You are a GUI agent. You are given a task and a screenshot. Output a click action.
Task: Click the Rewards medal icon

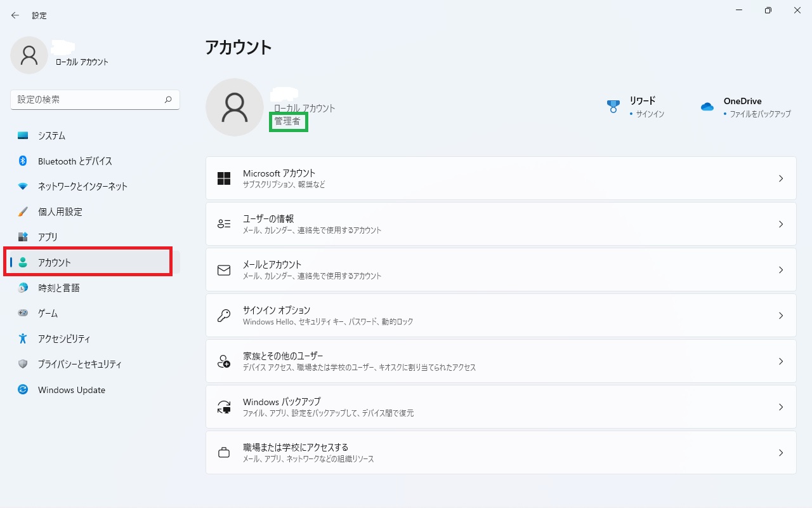coord(613,107)
